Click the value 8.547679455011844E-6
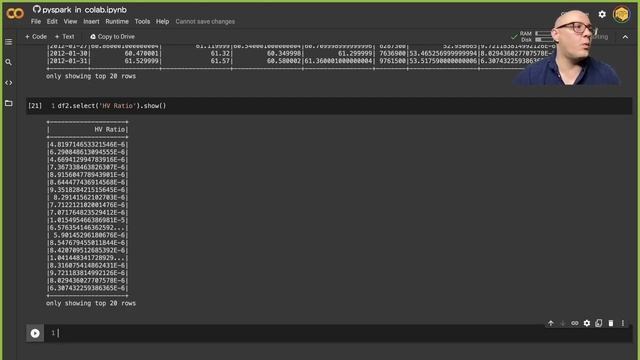This screenshot has height=360, width=640. pos(87,243)
